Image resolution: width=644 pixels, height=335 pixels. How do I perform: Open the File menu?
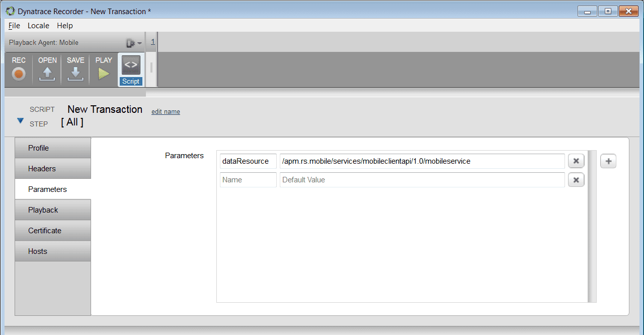tap(14, 25)
